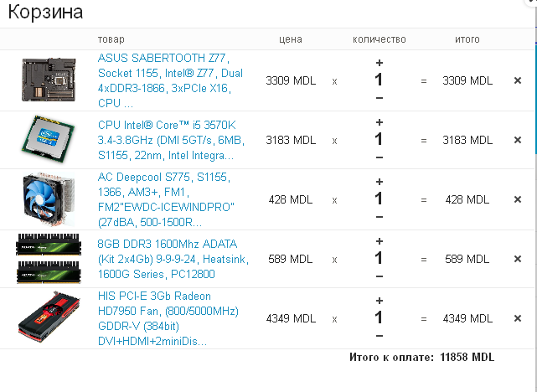Click the '428 MDL' row total in итого column

click(467, 199)
